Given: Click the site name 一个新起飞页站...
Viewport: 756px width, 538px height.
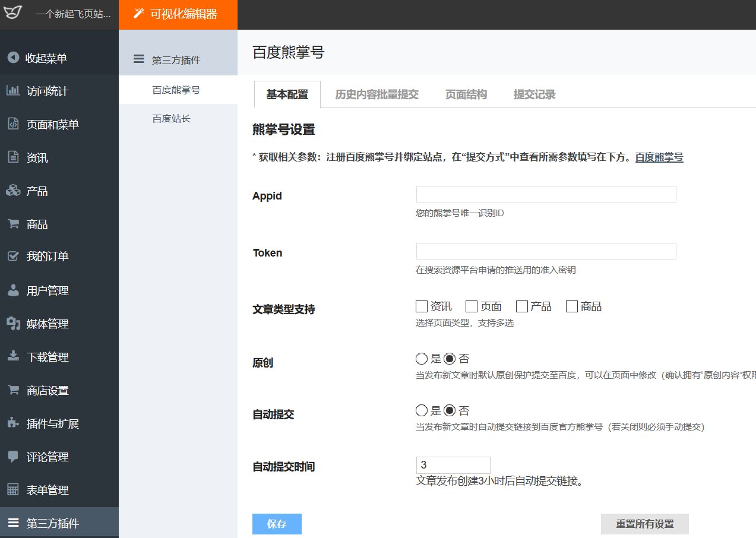Looking at the screenshot, I should [x=73, y=14].
